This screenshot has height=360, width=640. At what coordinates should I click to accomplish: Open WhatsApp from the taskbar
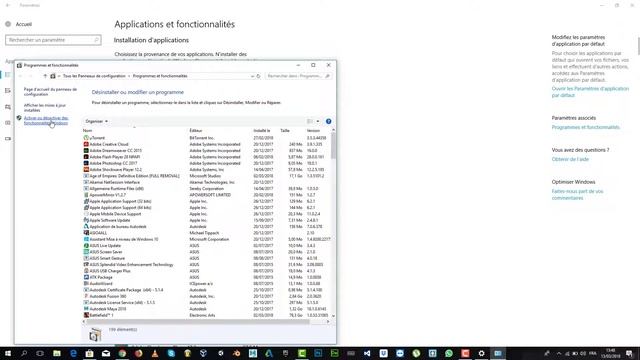(x=449, y=353)
